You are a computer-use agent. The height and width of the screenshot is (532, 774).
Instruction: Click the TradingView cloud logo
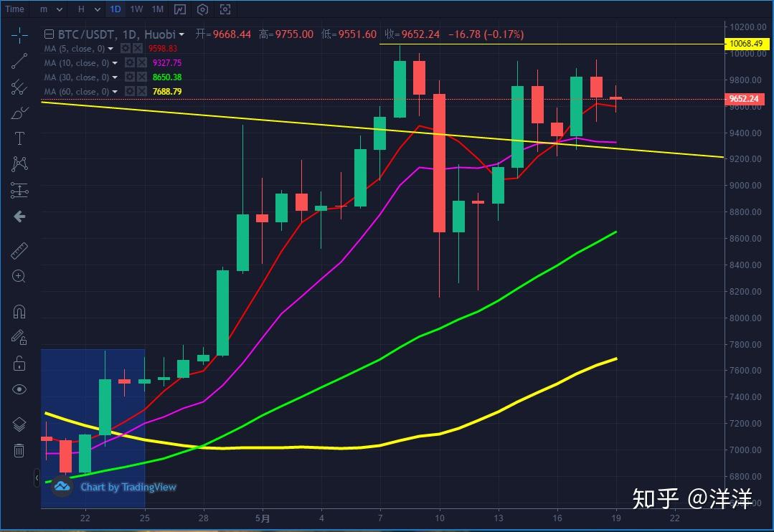(62, 487)
